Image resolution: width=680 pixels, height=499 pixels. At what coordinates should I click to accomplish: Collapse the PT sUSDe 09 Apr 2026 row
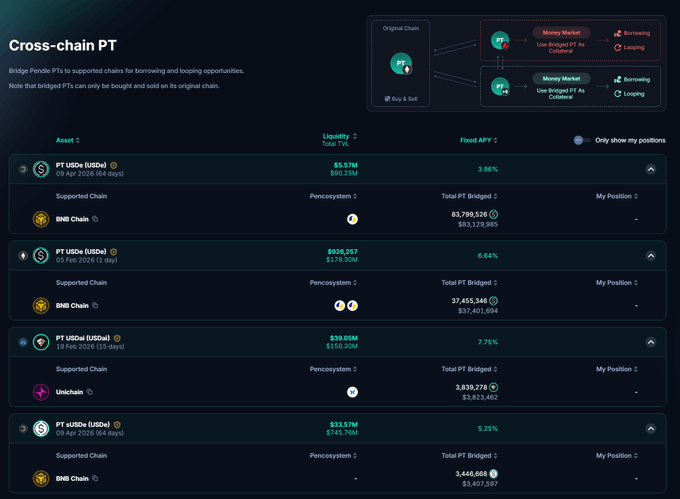pyautogui.click(x=650, y=429)
